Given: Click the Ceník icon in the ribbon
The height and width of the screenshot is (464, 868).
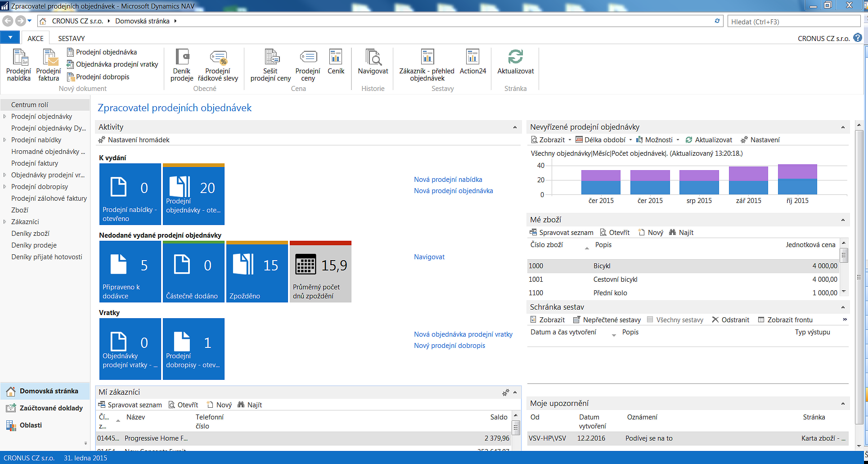Looking at the screenshot, I should [336, 65].
